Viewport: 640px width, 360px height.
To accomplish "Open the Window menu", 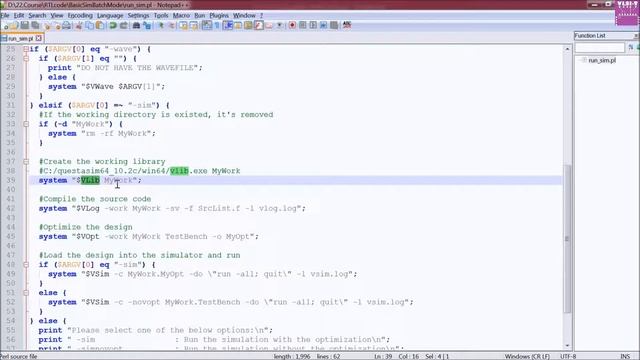I will pyautogui.click(x=244, y=16).
